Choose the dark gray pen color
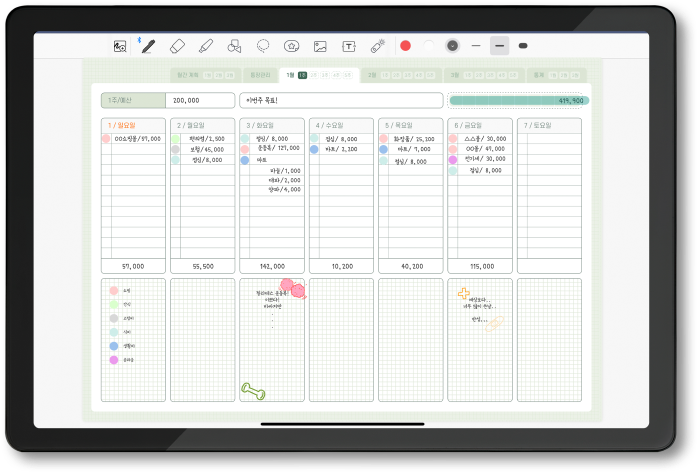The image size is (698, 473). [x=453, y=46]
